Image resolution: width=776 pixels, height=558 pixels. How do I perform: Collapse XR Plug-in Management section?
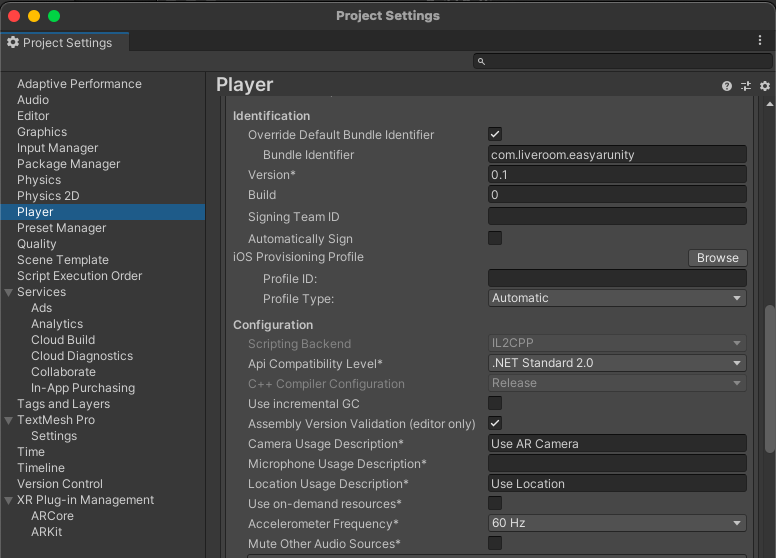click(x=9, y=500)
